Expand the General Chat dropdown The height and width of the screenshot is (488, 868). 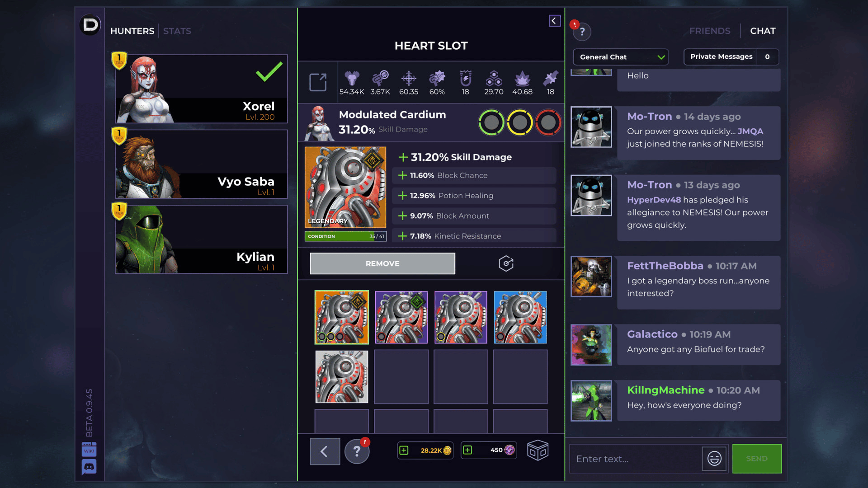[x=621, y=57]
